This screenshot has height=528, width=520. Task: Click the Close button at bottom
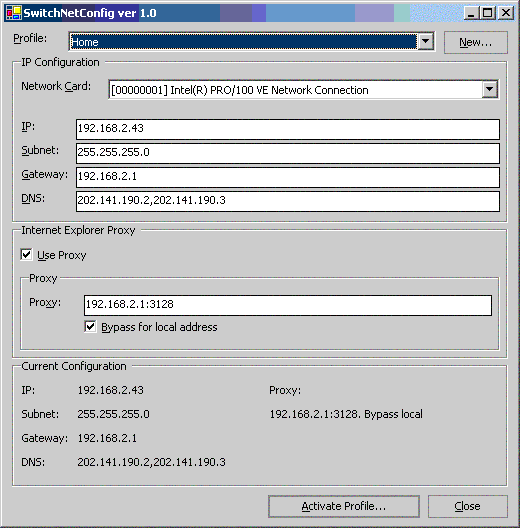click(x=467, y=506)
